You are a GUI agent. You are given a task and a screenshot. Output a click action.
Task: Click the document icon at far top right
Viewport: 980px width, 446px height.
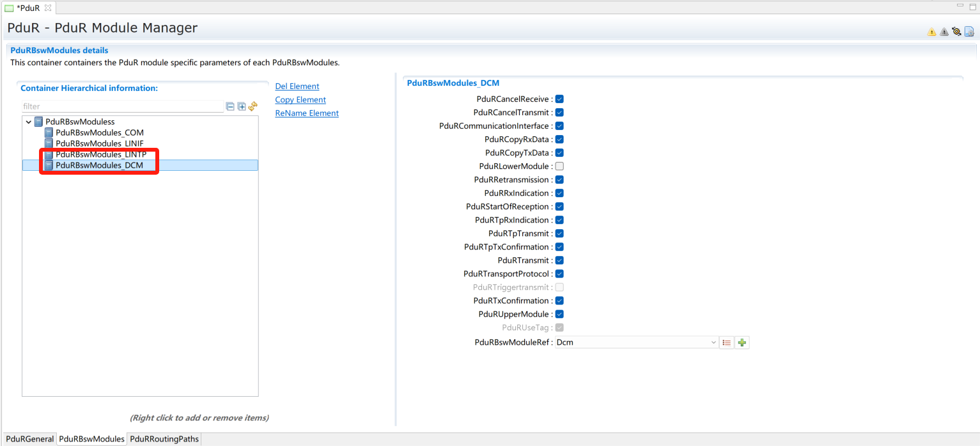[969, 32]
